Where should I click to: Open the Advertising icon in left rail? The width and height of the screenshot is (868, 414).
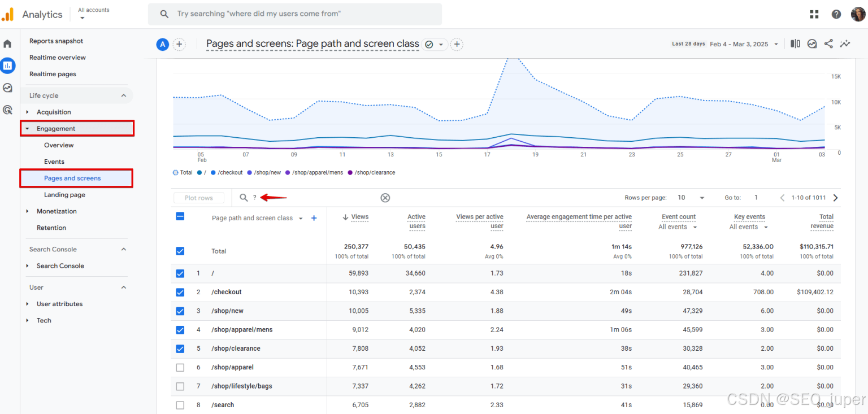pos(7,110)
